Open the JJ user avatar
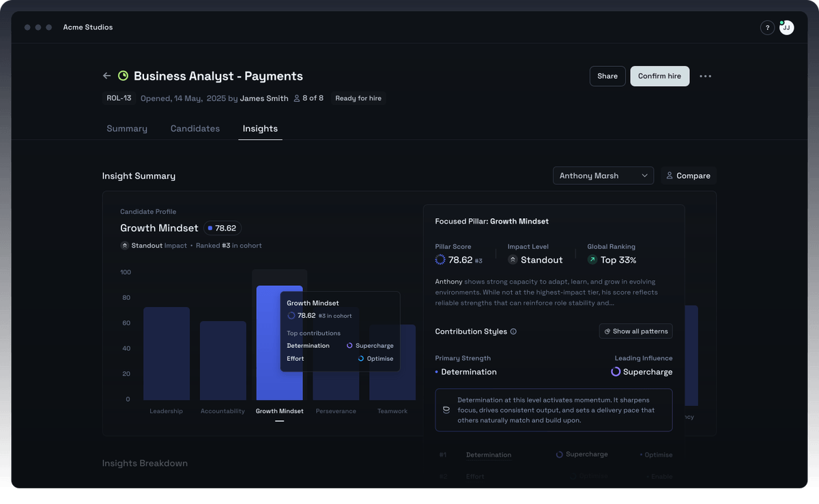 pyautogui.click(x=787, y=27)
